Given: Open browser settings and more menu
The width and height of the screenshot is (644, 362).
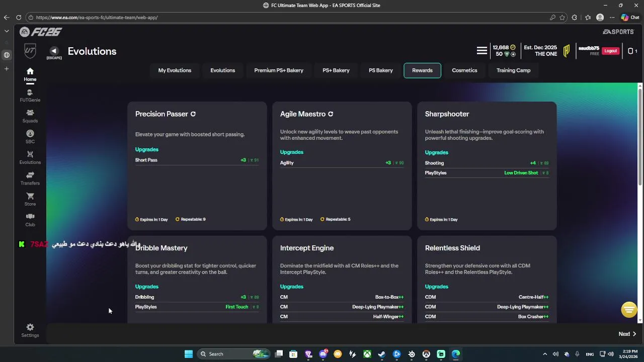Looking at the screenshot, I should tap(612, 17).
